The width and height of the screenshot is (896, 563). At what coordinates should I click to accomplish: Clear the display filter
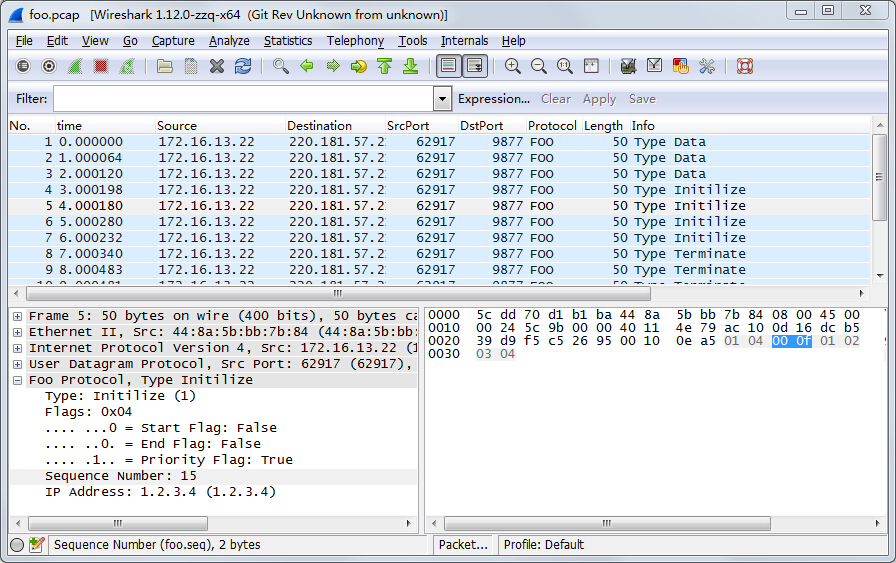coord(556,99)
